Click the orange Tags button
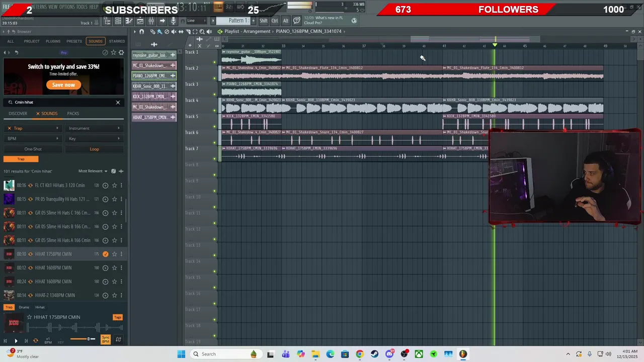 (x=118, y=317)
